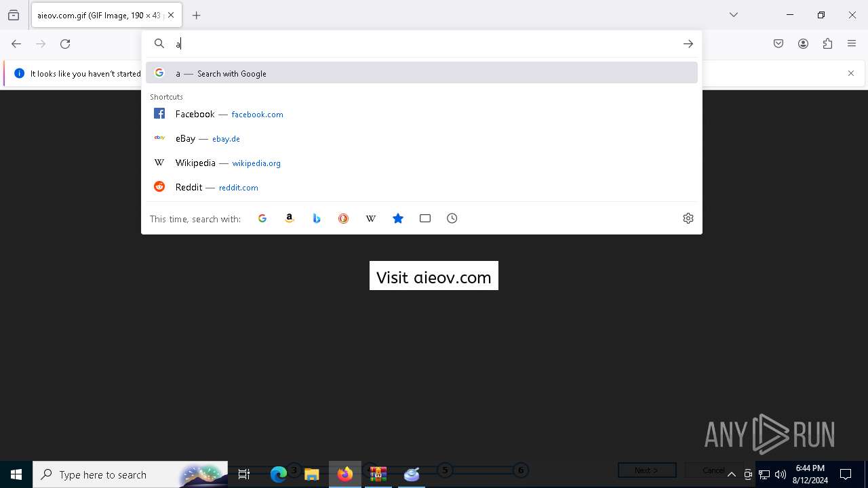
Task: Search this time with Google icon
Action: pos(262,218)
